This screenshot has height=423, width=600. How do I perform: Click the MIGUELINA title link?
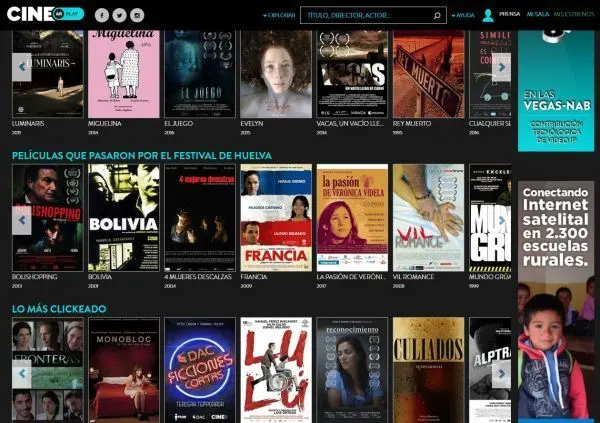tap(104, 124)
